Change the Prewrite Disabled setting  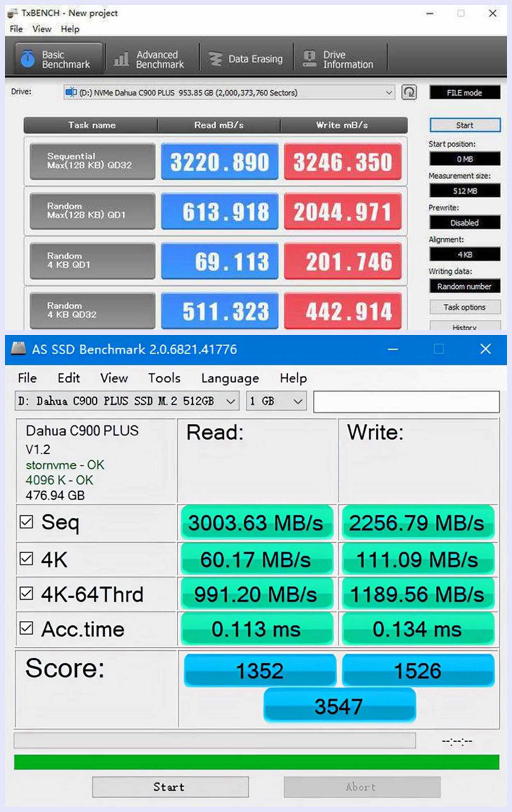(x=465, y=222)
